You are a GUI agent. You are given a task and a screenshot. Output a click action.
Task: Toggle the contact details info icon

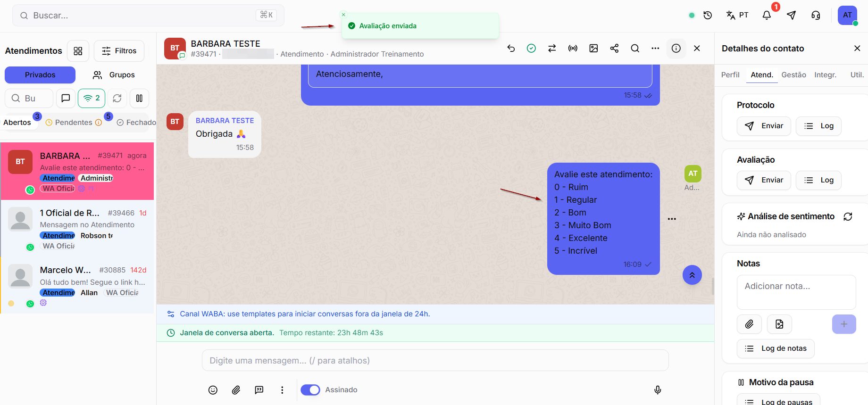[676, 48]
